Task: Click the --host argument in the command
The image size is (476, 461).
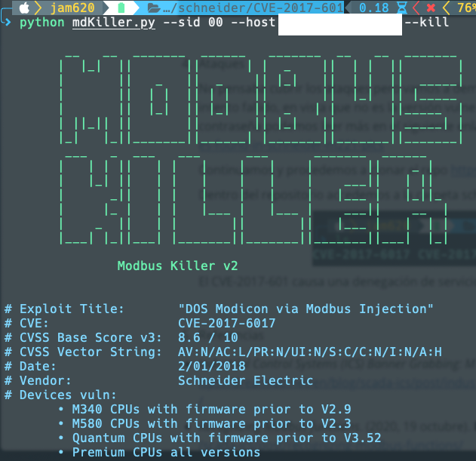Action: click(x=253, y=22)
